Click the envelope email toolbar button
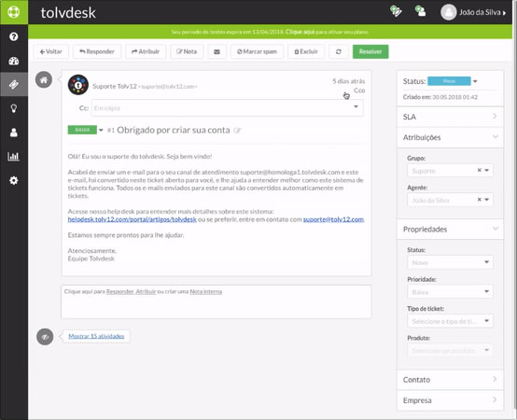Viewport: 517px width, 420px height. point(217,51)
